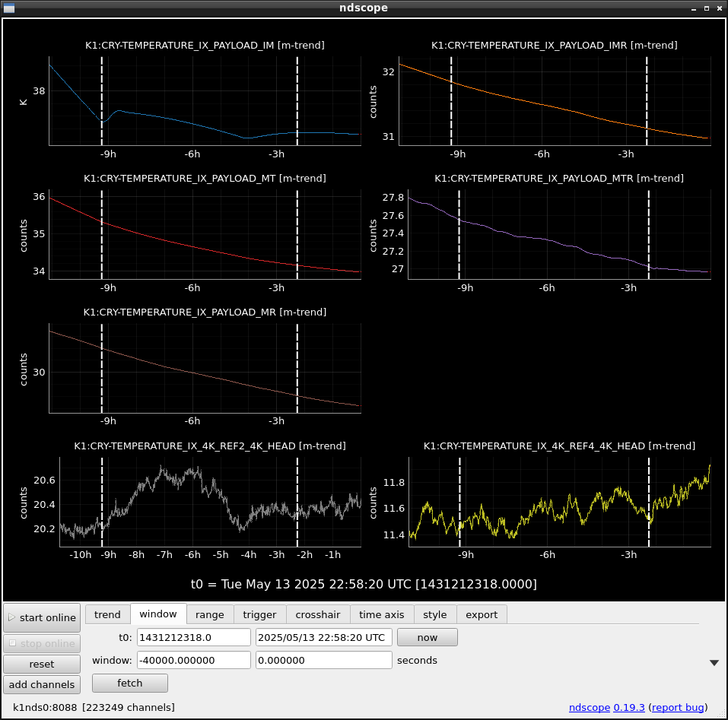
Task: Set t0 to now
Action: pyautogui.click(x=428, y=637)
